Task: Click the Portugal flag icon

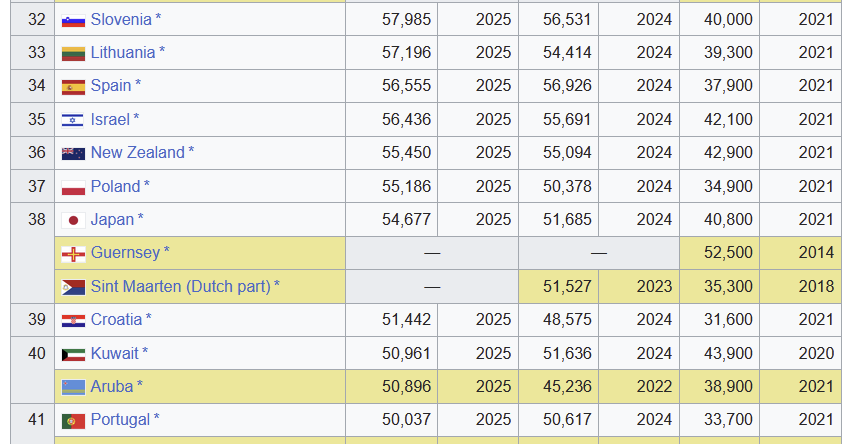Action: click(73, 420)
